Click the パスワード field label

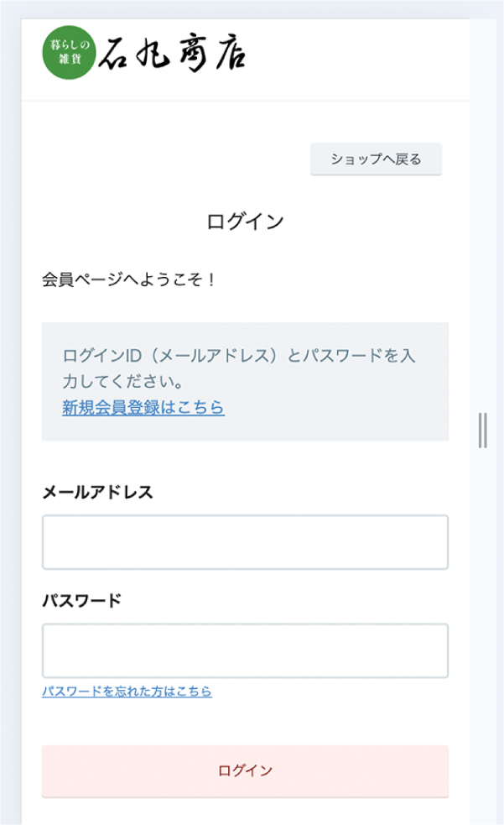pyautogui.click(x=81, y=600)
